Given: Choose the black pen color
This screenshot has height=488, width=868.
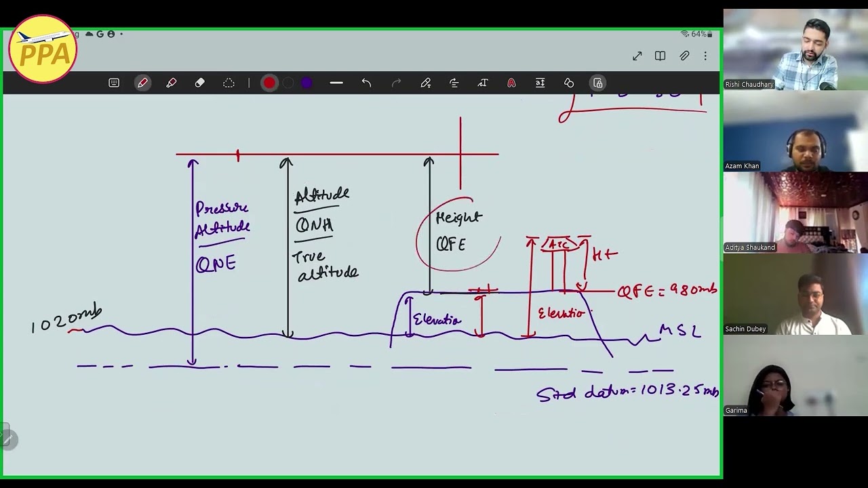Looking at the screenshot, I should [288, 83].
